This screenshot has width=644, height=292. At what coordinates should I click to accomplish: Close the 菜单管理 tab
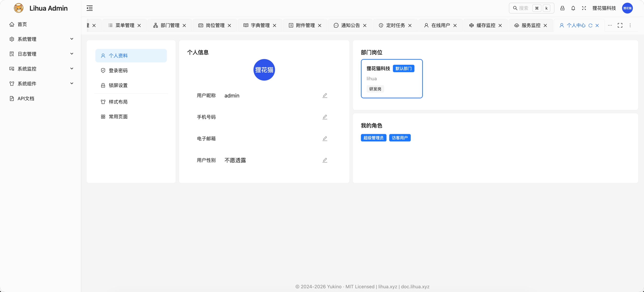coord(139,25)
